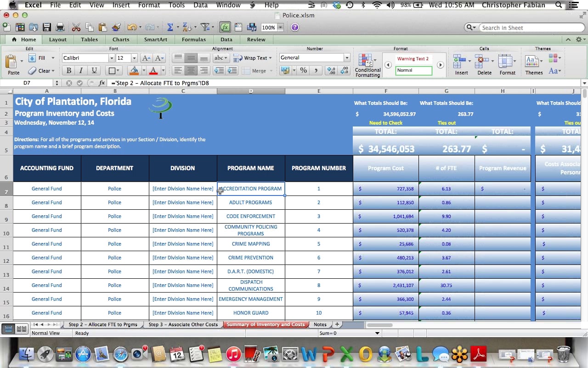
Task: Expand the General number format dropdown
Action: point(347,58)
